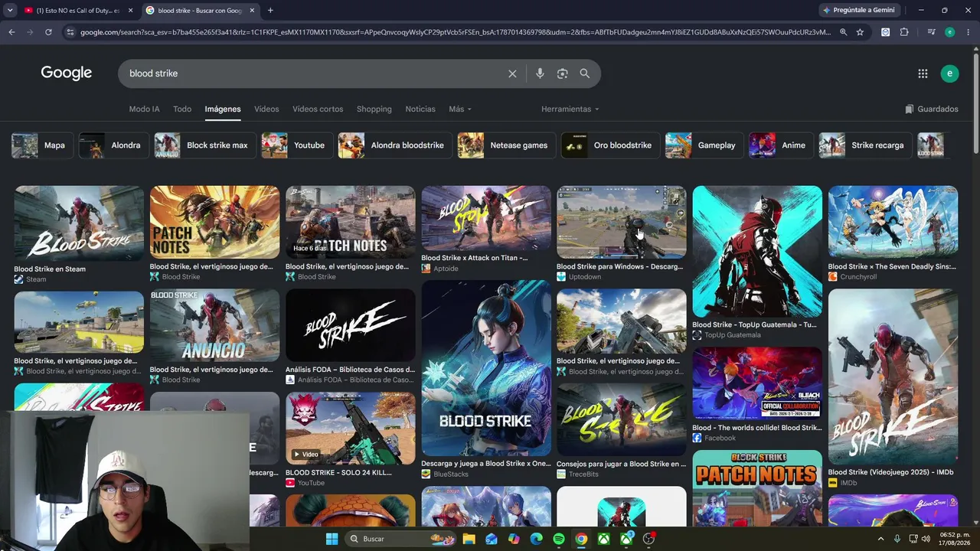Viewport: 980px width, 551px height.
Task: Open a new browser tab
Action: pos(270,10)
